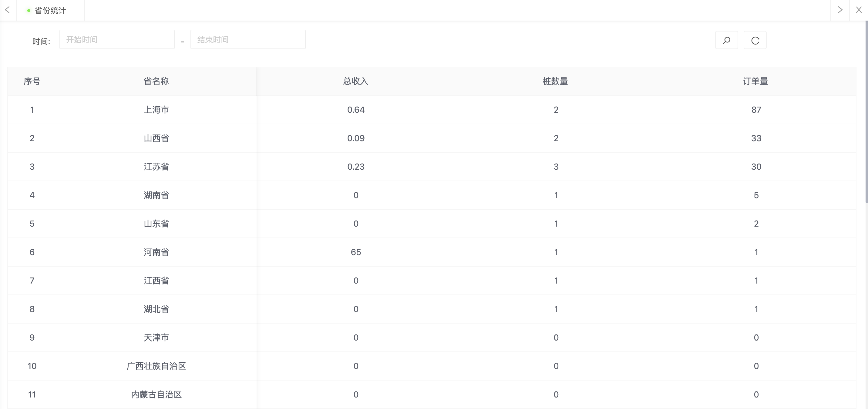Click the 省名称 column header
The width and height of the screenshot is (868, 409).
pos(156,81)
